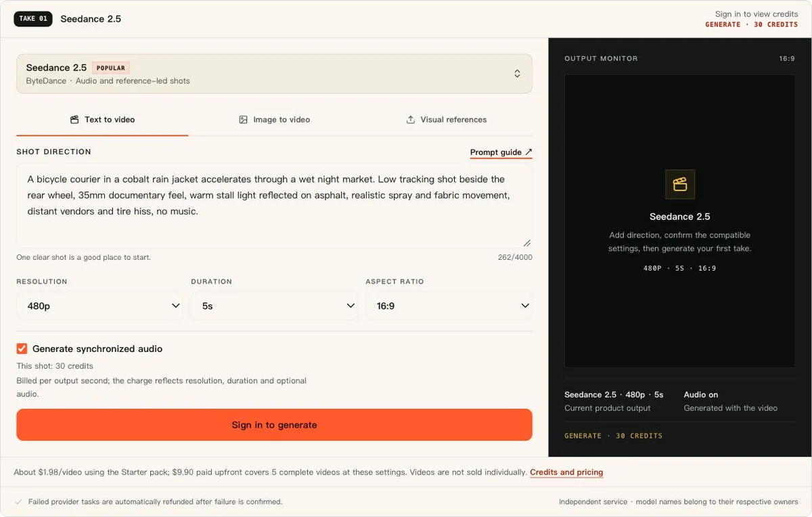This screenshot has height=517, width=812.
Task: Click into the shot direction text area
Action: point(274,206)
